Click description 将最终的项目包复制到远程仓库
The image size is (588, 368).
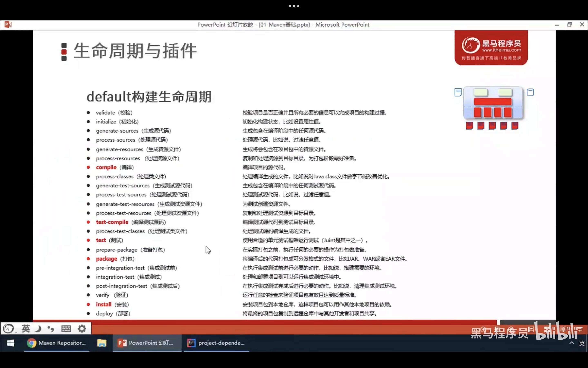pyautogui.click(x=310, y=314)
